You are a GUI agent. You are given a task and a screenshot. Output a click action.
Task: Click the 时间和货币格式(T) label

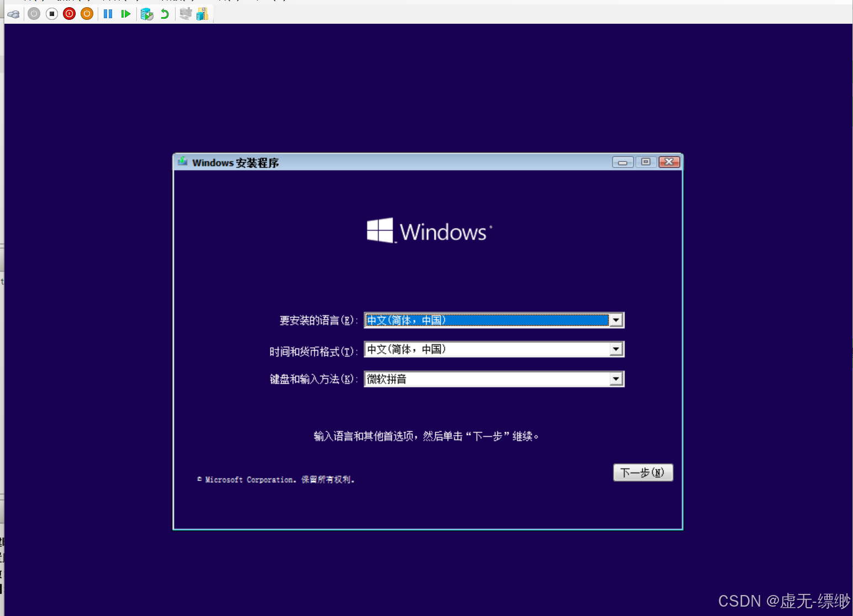(x=314, y=352)
